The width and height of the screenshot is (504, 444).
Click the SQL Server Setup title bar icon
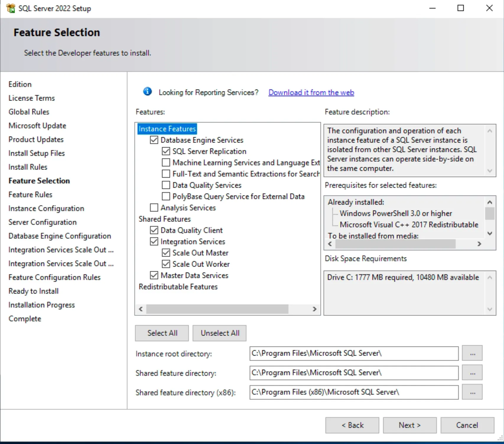tap(11, 8)
